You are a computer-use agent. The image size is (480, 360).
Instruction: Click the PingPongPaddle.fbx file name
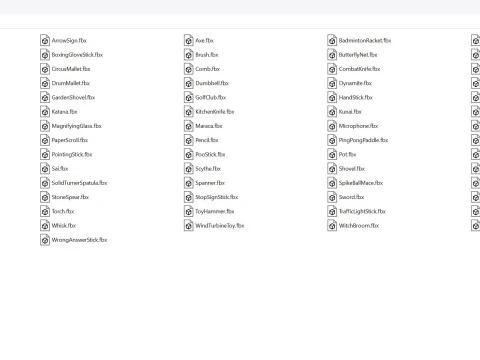point(363,140)
